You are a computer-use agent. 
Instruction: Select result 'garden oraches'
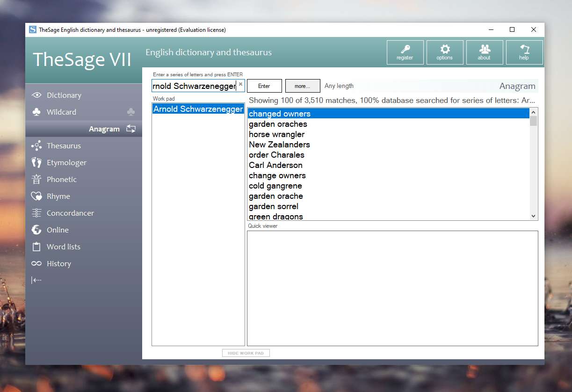(388, 124)
